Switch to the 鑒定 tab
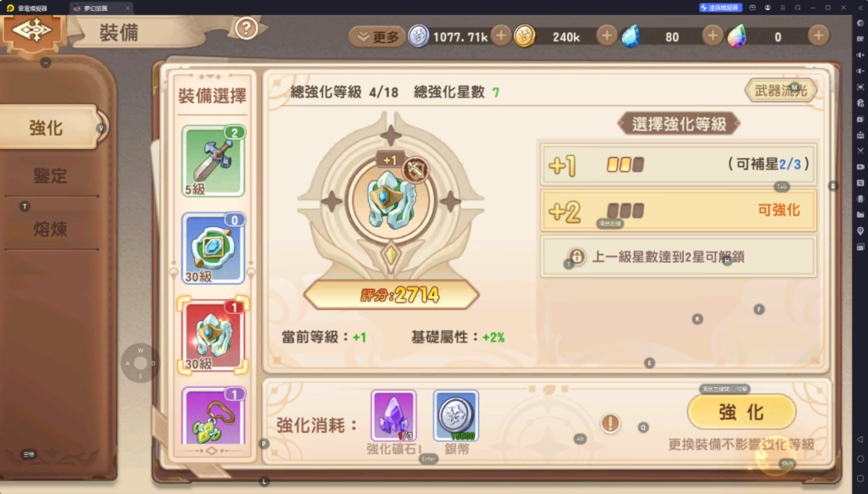 pyautogui.click(x=50, y=176)
